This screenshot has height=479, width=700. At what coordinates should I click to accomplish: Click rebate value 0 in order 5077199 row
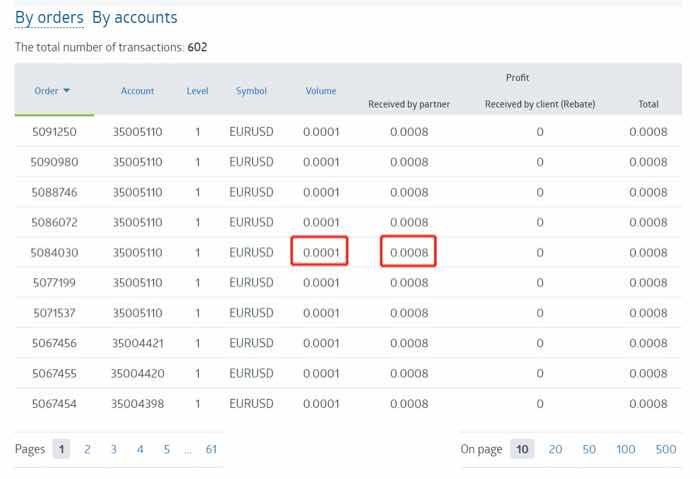540,283
